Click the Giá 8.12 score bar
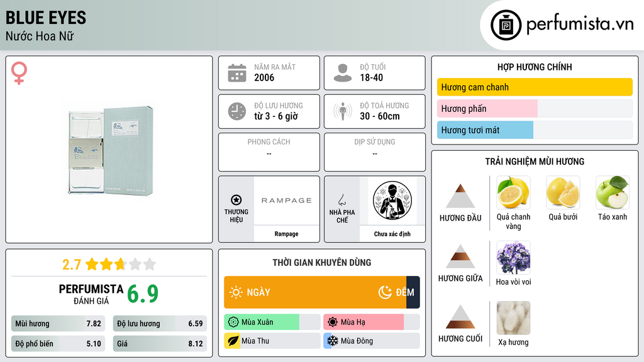 click(160, 344)
